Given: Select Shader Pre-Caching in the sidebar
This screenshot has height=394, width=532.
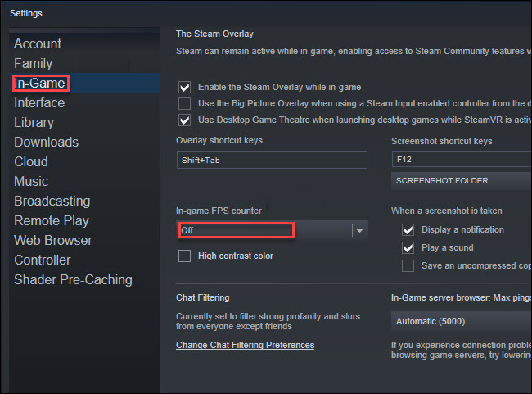Looking at the screenshot, I should click(x=74, y=279).
